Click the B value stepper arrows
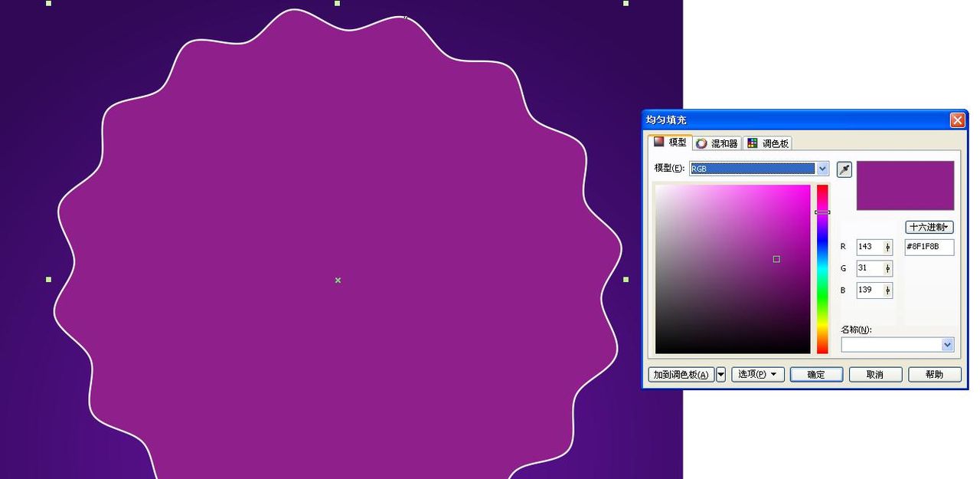The image size is (980, 479). (x=887, y=290)
